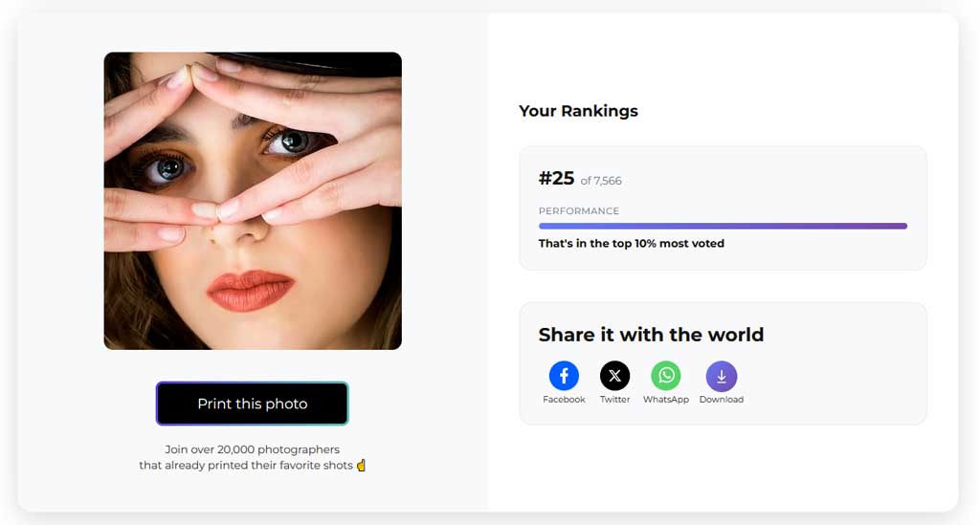
Task: Click the WhatsApp text label
Action: [x=666, y=400]
